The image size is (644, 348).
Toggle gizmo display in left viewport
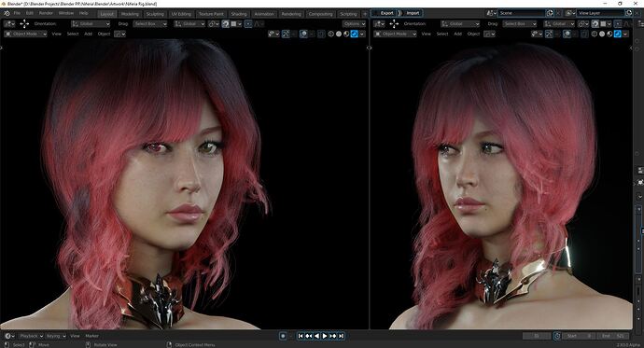286,34
